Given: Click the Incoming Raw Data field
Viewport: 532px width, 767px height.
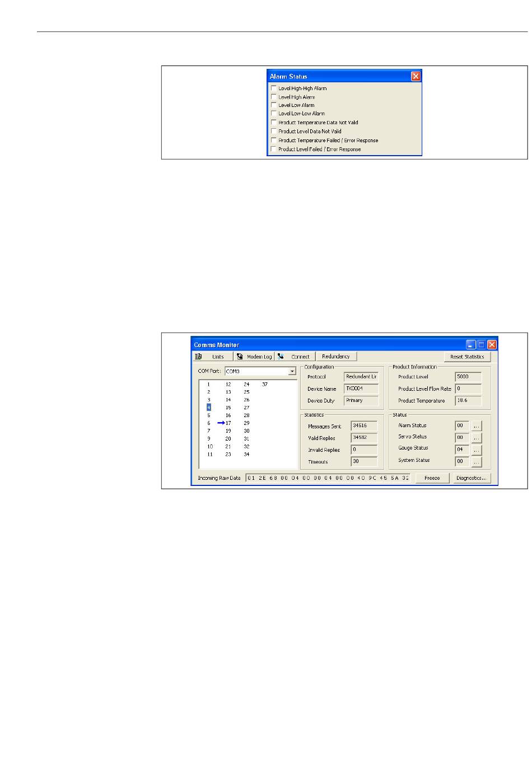Looking at the screenshot, I should (x=328, y=478).
